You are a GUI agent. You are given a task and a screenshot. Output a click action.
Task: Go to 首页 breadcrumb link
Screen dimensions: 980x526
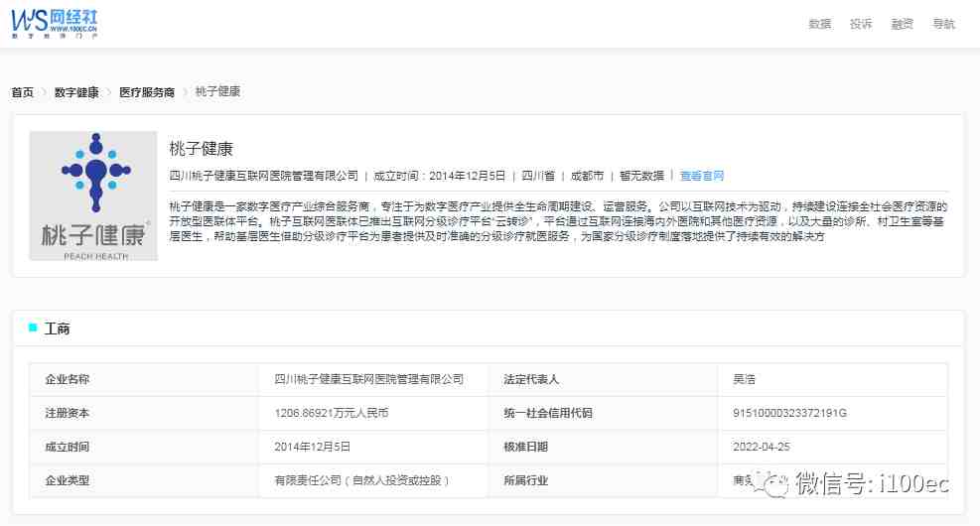(x=23, y=92)
